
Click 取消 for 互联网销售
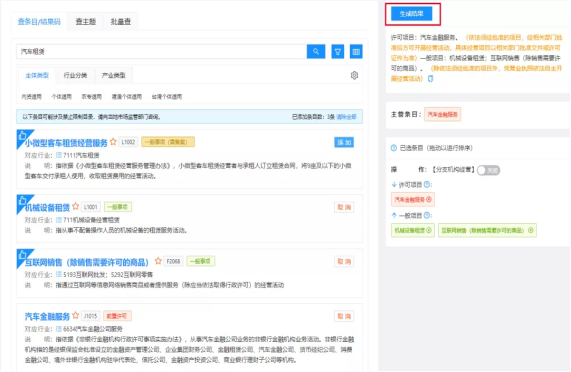point(344,261)
